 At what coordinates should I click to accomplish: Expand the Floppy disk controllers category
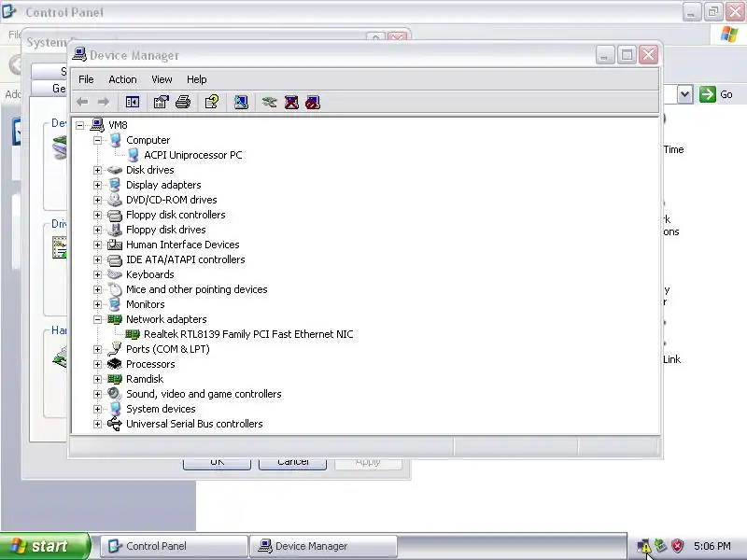tap(98, 215)
